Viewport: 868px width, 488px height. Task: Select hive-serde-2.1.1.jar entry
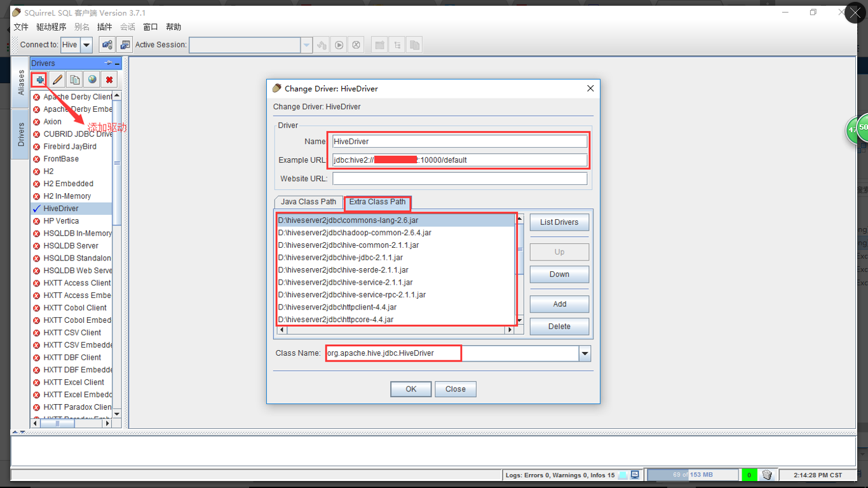(x=396, y=270)
